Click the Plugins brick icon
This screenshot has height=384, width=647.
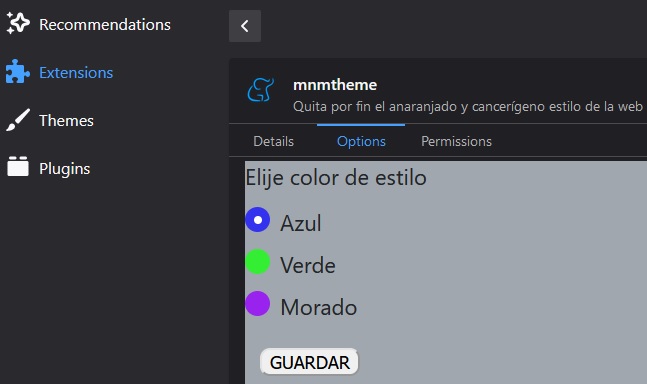(x=18, y=166)
